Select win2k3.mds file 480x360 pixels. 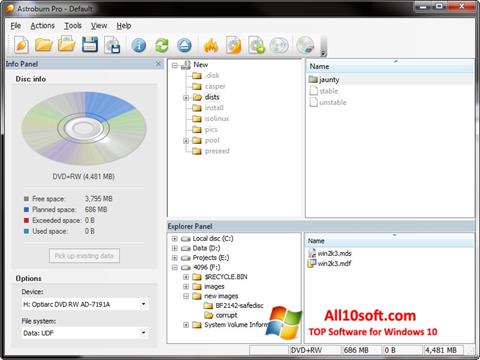click(330, 253)
